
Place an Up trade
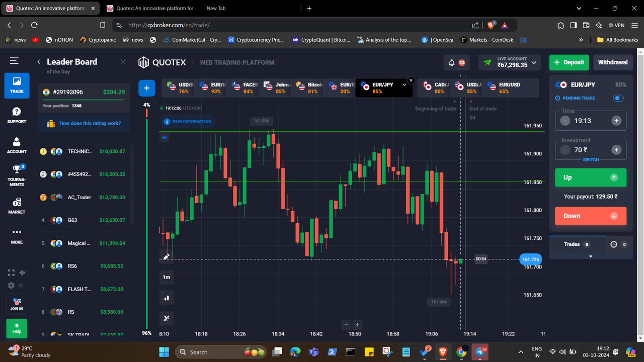(591, 177)
